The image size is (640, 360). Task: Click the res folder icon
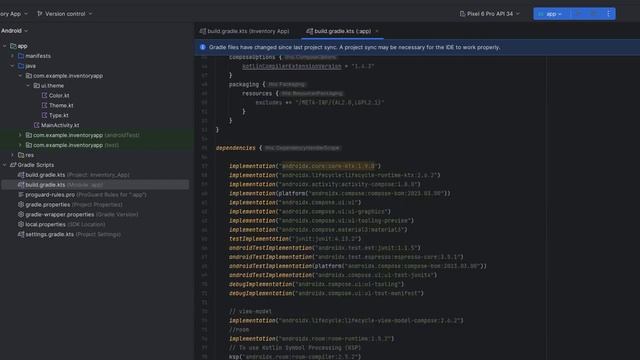pos(21,155)
